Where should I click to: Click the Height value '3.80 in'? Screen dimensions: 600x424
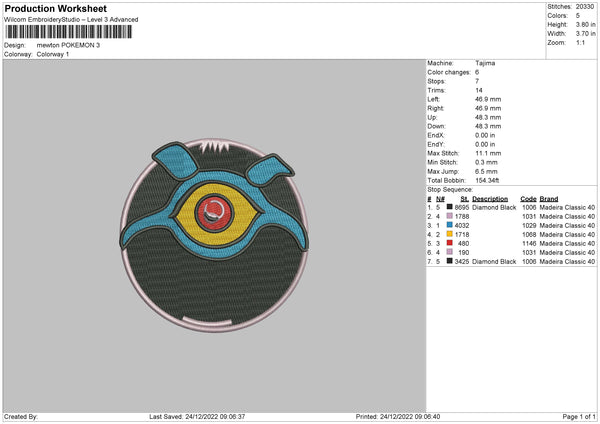(x=585, y=24)
